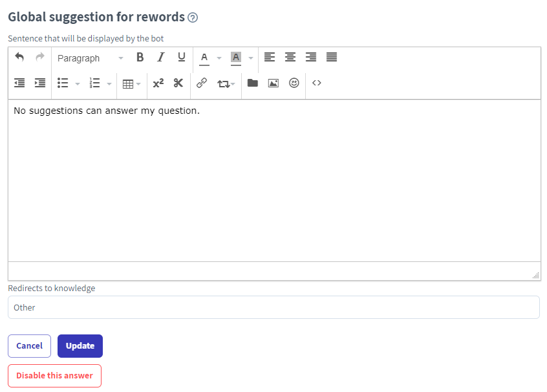Click the undo arrow in editor toolbar

pos(19,58)
